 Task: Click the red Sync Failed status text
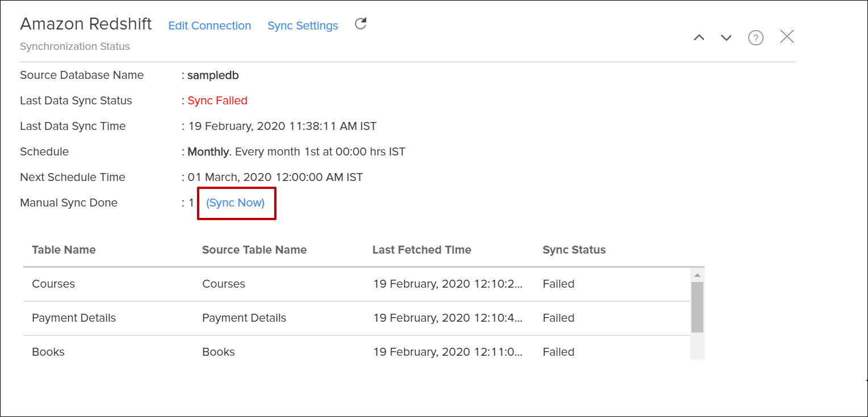(217, 100)
